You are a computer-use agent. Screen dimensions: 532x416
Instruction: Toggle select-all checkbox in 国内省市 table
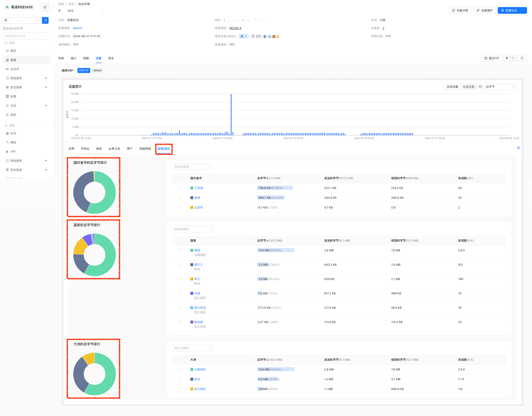pyautogui.click(x=180, y=178)
